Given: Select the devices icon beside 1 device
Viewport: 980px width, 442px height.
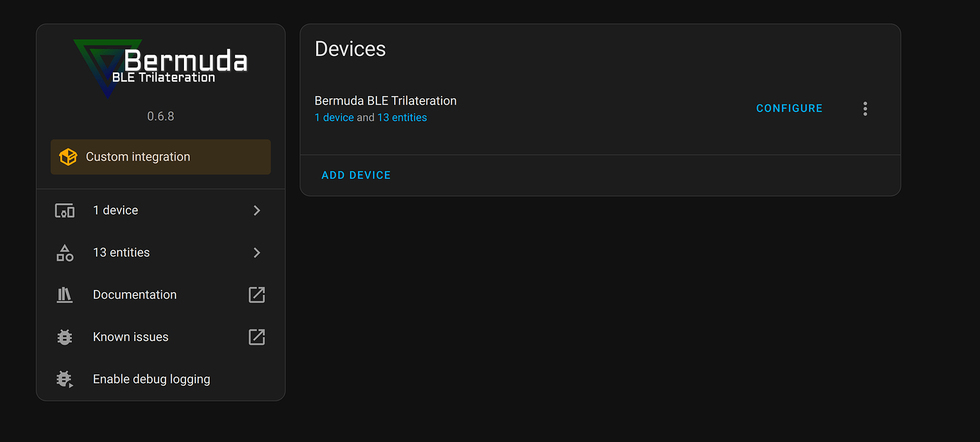Looking at the screenshot, I should click(64, 210).
